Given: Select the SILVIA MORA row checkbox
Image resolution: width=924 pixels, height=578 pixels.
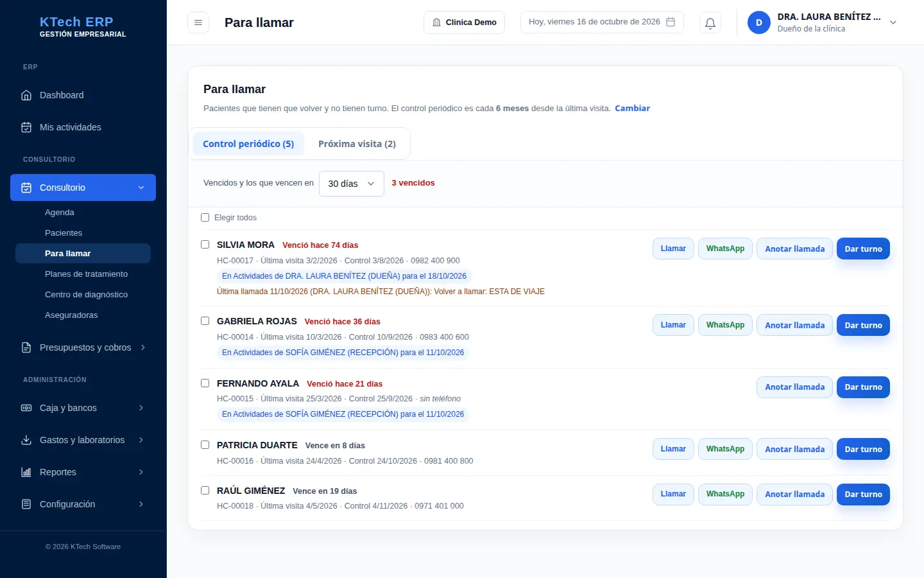Looking at the screenshot, I should 205,245.
